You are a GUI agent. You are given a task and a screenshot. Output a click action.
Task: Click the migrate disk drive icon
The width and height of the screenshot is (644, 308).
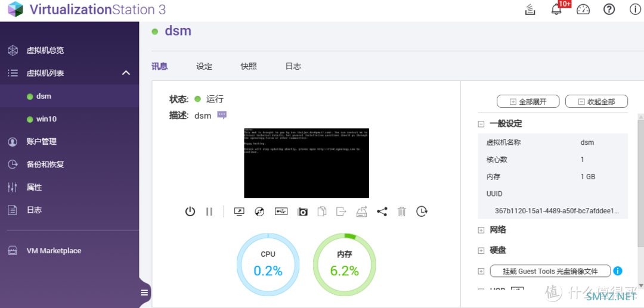click(x=362, y=211)
